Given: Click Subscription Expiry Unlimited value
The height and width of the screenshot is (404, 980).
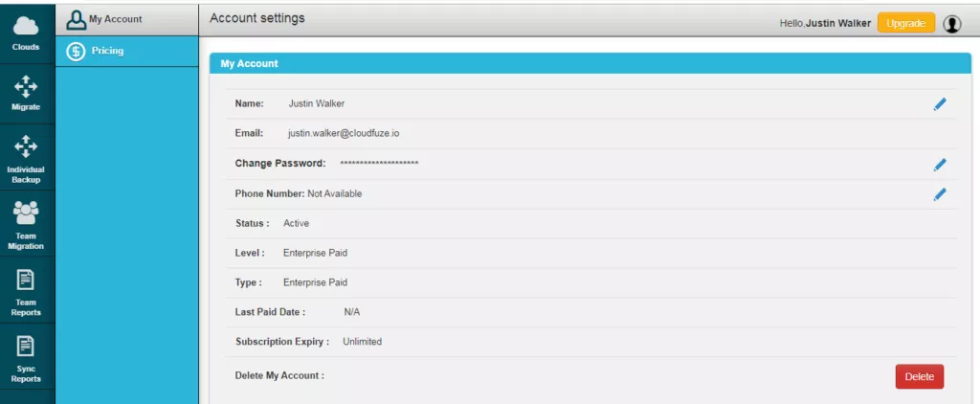Looking at the screenshot, I should 362,342.
